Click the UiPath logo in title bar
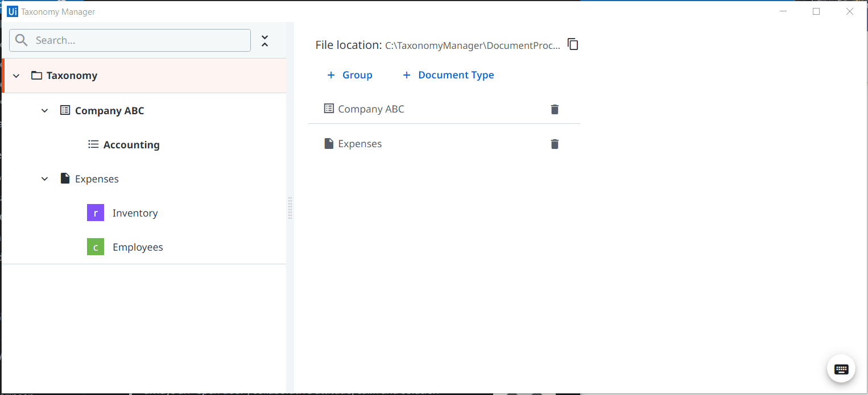 pos(13,11)
